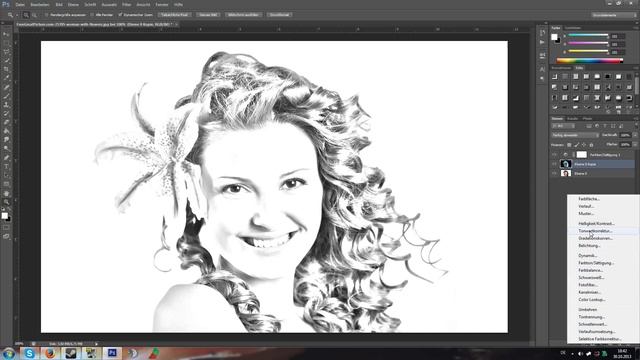
Task: Hide the Ebene 0 Kopie layer
Action: click(554, 164)
